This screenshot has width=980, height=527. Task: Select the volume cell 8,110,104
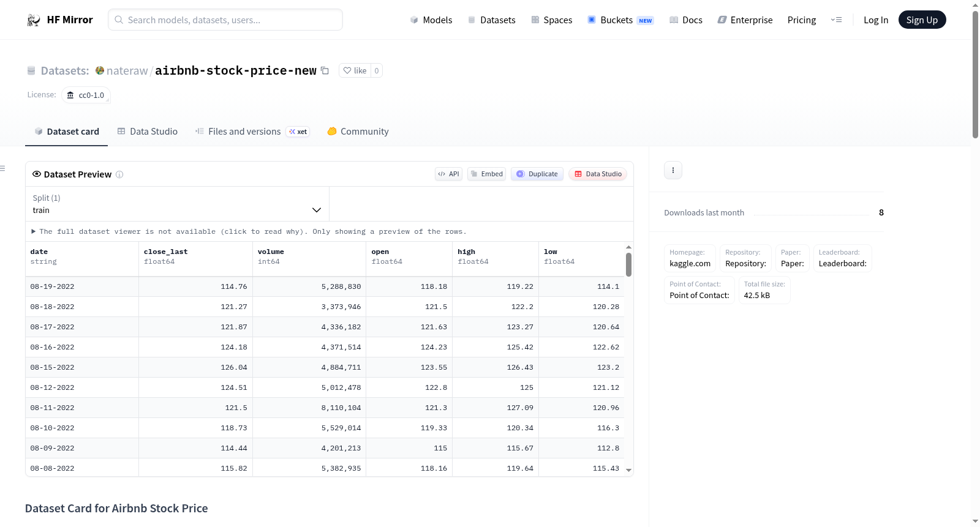(310, 408)
